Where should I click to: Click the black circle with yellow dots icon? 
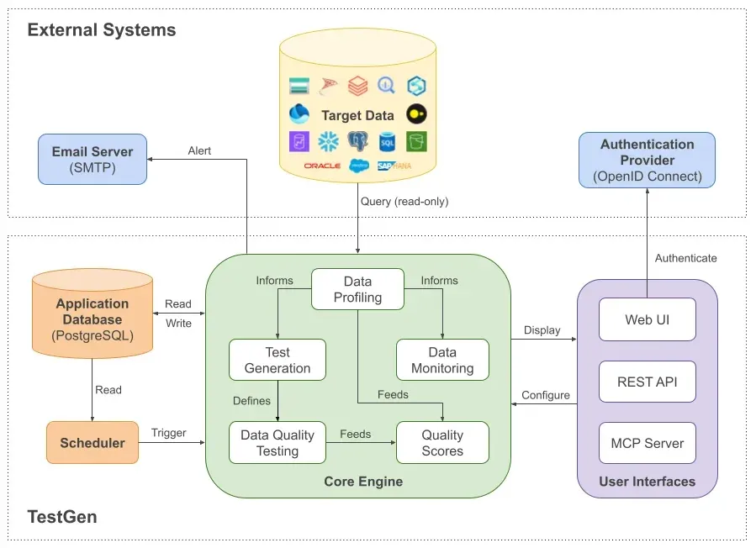(x=416, y=114)
